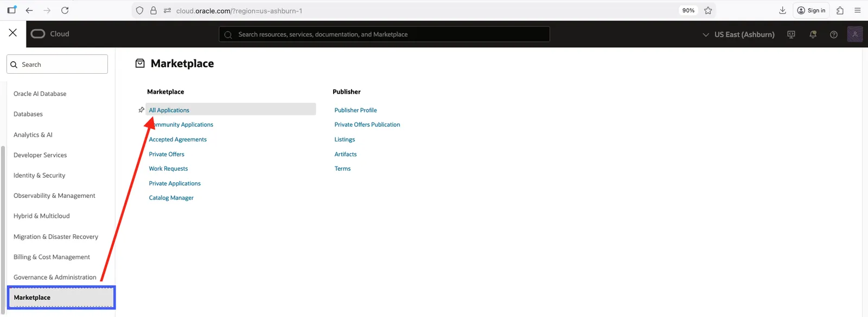Open the Work Requests link
The height and width of the screenshot is (317, 868).
pyautogui.click(x=168, y=169)
